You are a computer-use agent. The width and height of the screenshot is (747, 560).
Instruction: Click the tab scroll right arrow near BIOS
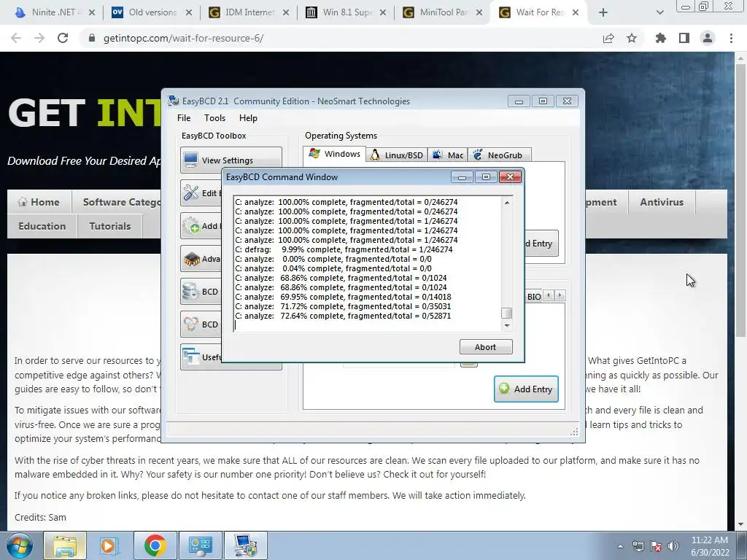click(560, 296)
